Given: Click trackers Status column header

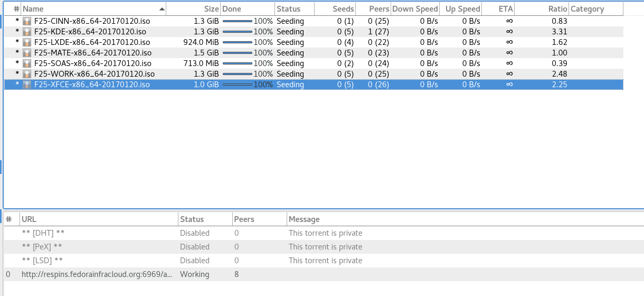Looking at the screenshot, I should pyautogui.click(x=205, y=219).
